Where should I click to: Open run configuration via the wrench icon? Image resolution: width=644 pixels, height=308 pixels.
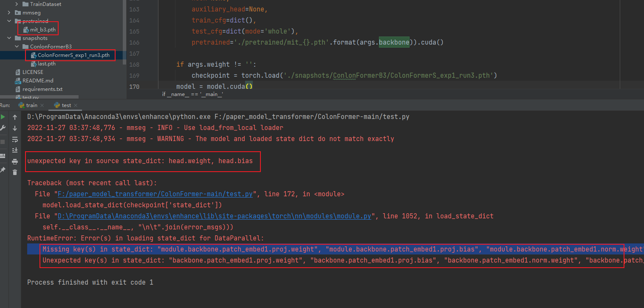3,128
